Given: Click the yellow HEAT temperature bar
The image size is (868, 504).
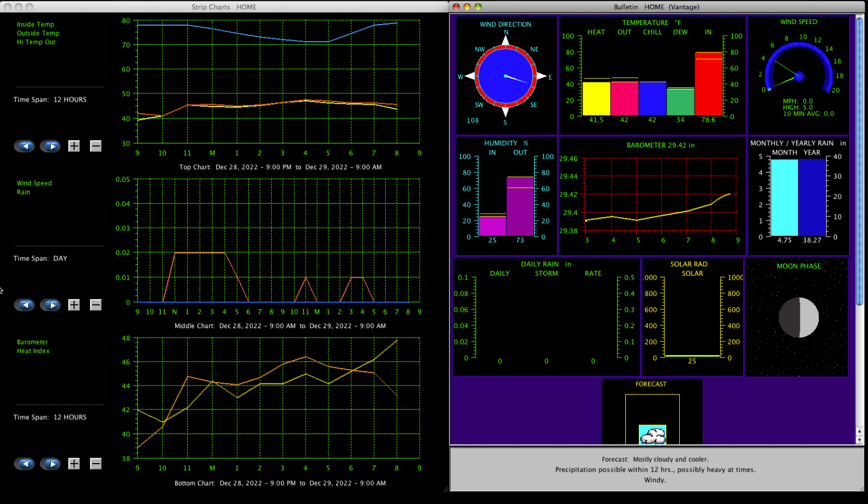Looking at the screenshot, I should (596, 99).
